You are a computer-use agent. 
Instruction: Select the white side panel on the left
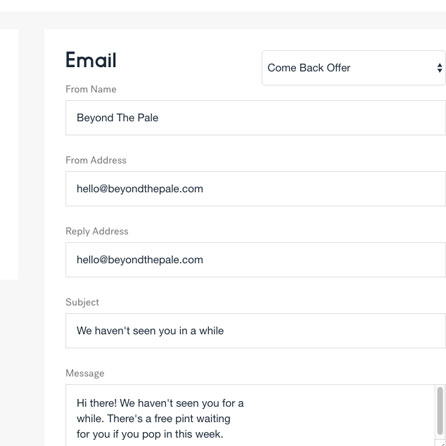[x=9, y=155]
